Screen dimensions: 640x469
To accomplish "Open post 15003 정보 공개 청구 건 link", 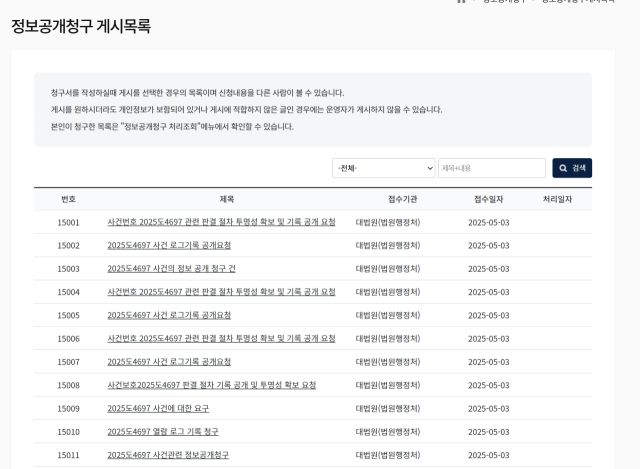I will pos(171,269).
